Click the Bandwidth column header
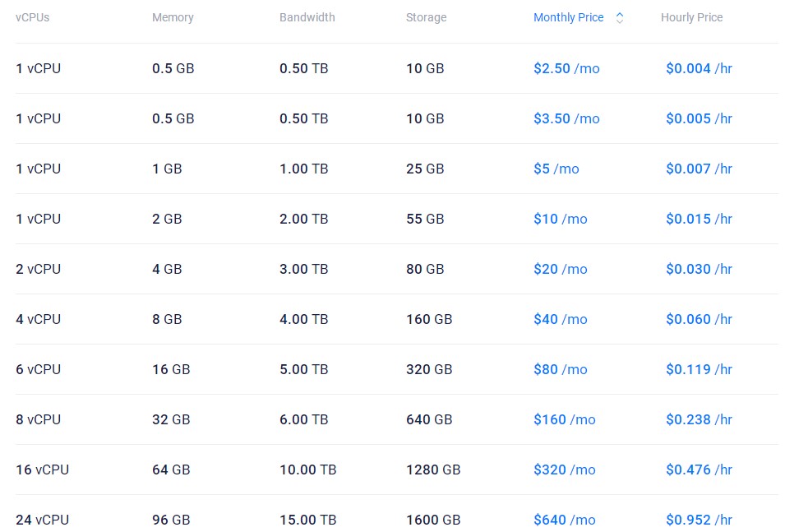The width and height of the screenshot is (785, 532). pyautogui.click(x=307, y=17)
